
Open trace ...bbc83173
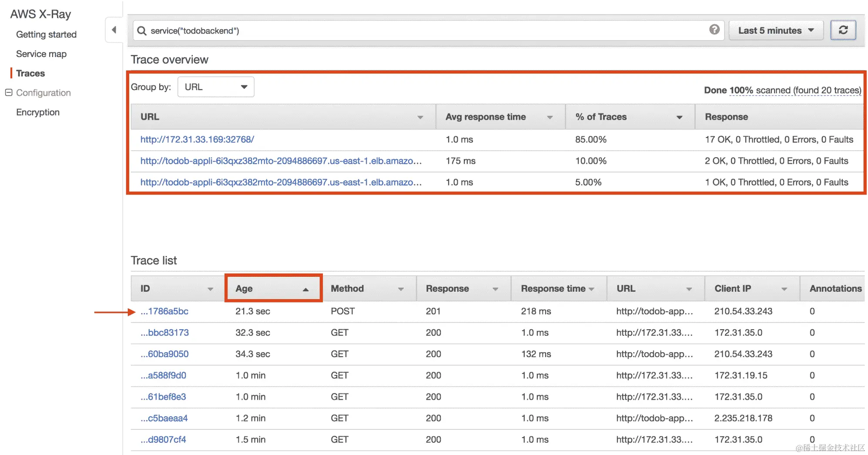[x=164, y=333]
